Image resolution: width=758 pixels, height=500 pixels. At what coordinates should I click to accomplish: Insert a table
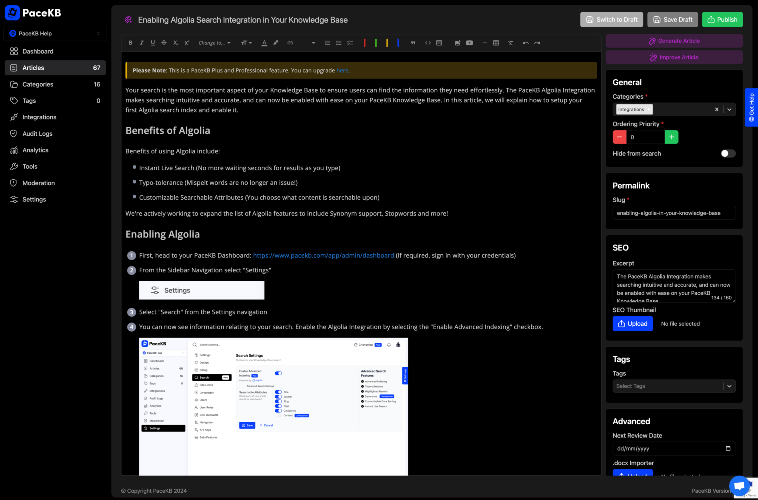pos(496,43)
